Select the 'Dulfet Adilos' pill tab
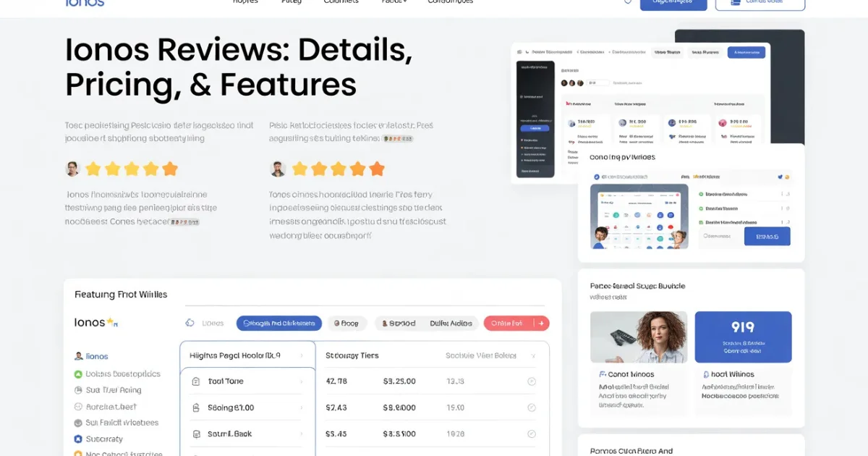The height and width of the screenshot is (456, 868). [451, 324]
